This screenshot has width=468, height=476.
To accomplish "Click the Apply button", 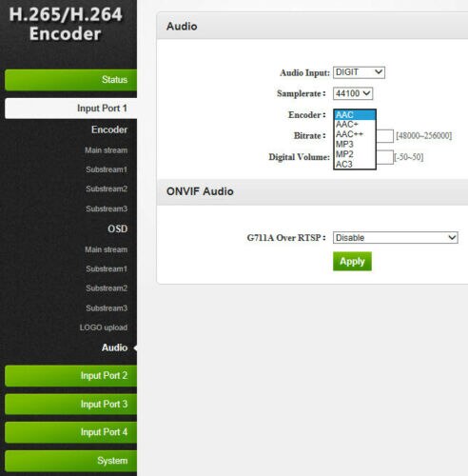I will pos(352,261).
